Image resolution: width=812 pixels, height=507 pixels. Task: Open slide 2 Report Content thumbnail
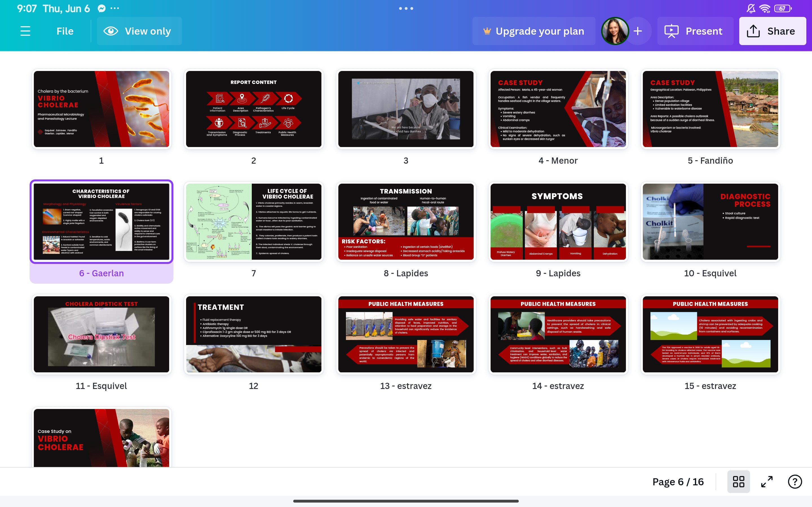[253, 109]
